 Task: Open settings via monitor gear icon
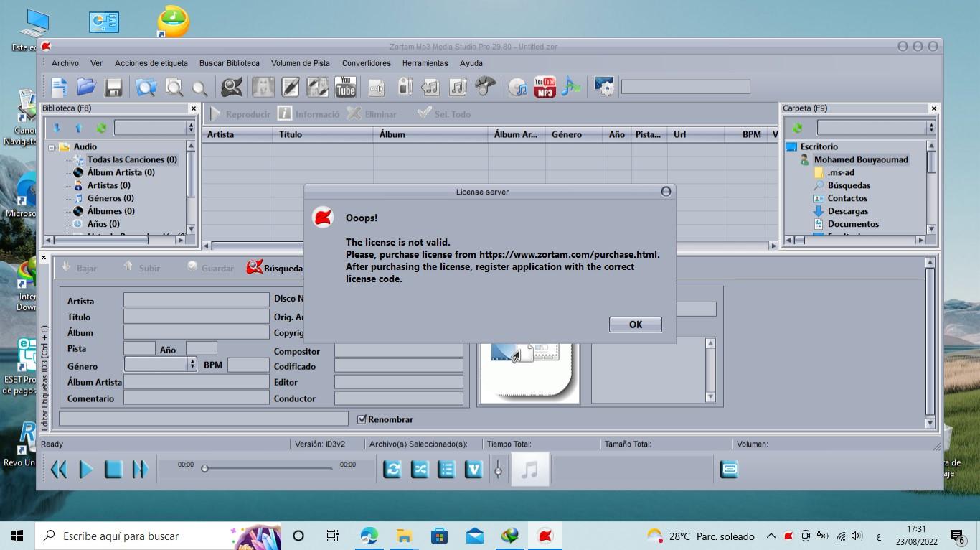point(604,88)
